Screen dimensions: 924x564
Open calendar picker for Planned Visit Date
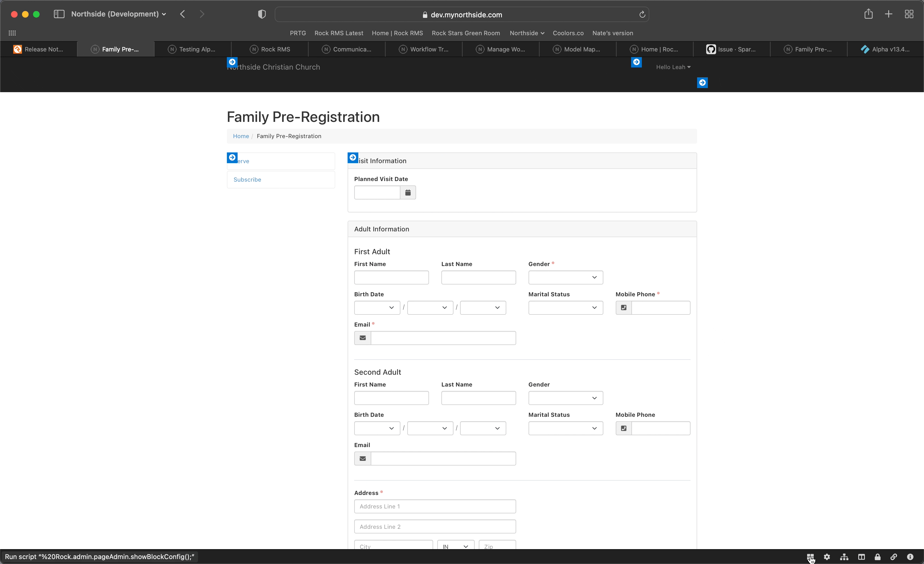(408, 193)
